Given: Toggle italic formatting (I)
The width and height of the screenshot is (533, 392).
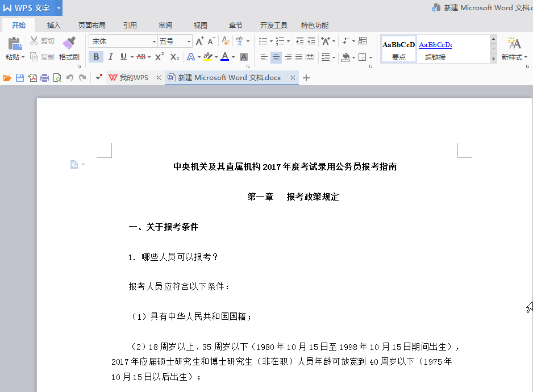Looking at the screenshot, I should point(110,57).
